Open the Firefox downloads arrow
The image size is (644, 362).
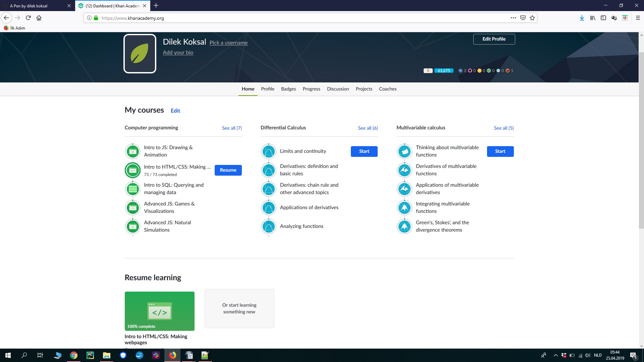coord(582,18)
